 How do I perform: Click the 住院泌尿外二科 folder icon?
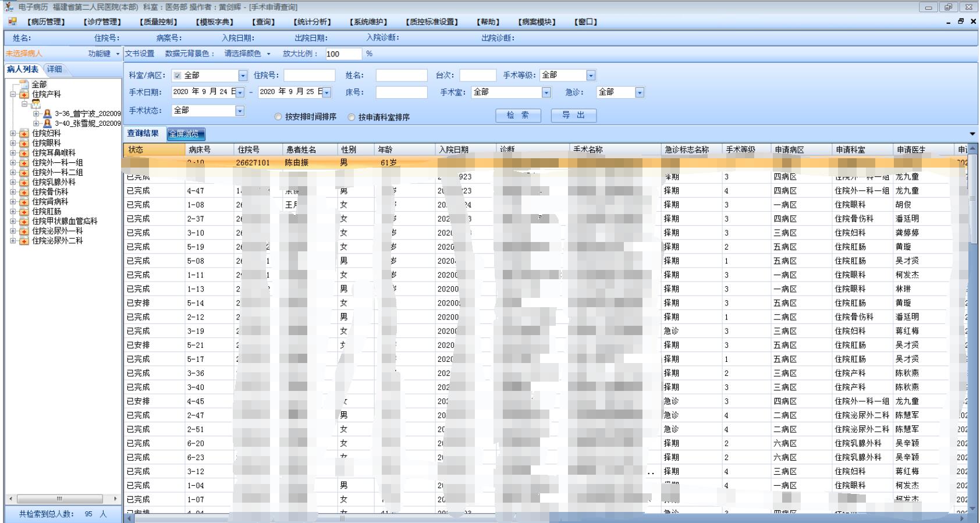(24, 241)
